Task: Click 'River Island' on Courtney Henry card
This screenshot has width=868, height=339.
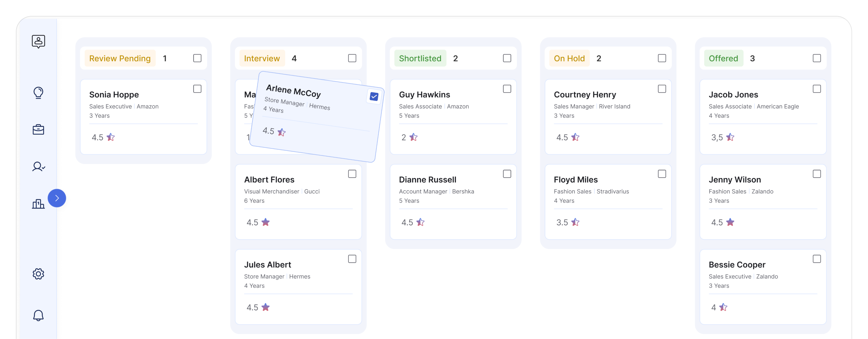Action: [615, 107]
